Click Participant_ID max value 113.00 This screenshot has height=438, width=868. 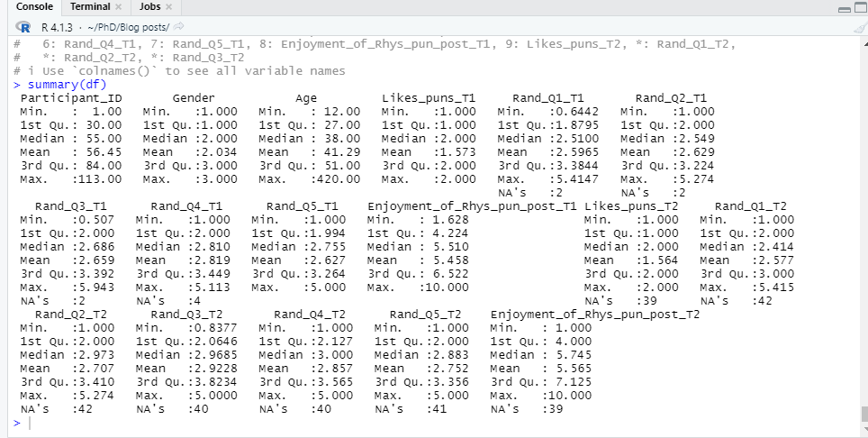click(x=100, y=179)
